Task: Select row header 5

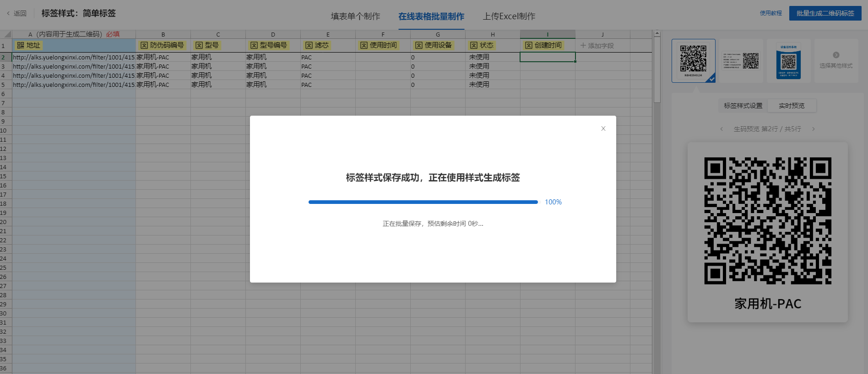Action: click(x=6, y=85)
